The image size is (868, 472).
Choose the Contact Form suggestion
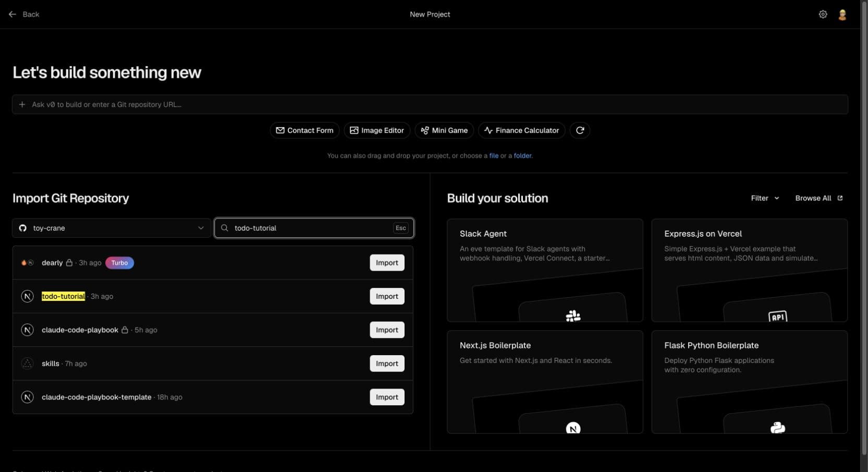point(304,130)
